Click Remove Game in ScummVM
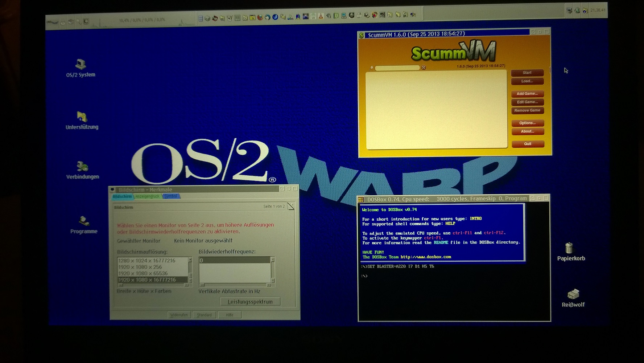 point(527,110)
